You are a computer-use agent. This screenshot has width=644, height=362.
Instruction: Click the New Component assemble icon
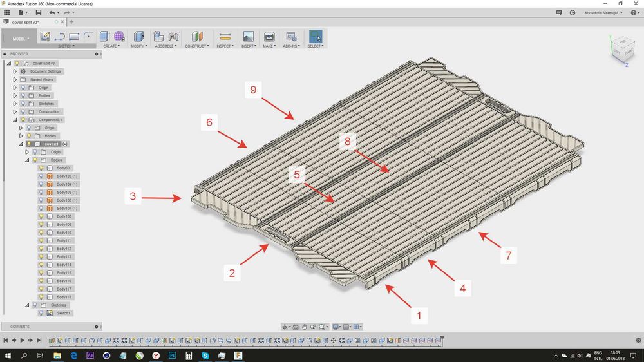(x=158, y=36)
